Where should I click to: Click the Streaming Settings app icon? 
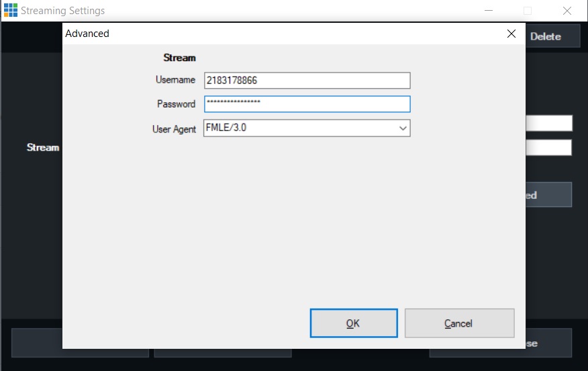pyautogui.click(x=11, y=10)
